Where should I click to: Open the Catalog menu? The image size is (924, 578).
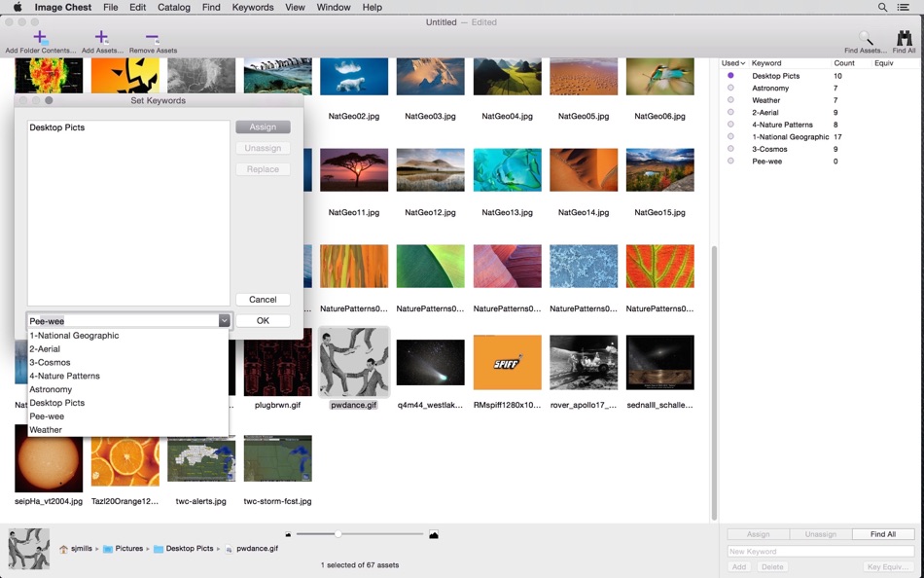click(x=173, y=7)
